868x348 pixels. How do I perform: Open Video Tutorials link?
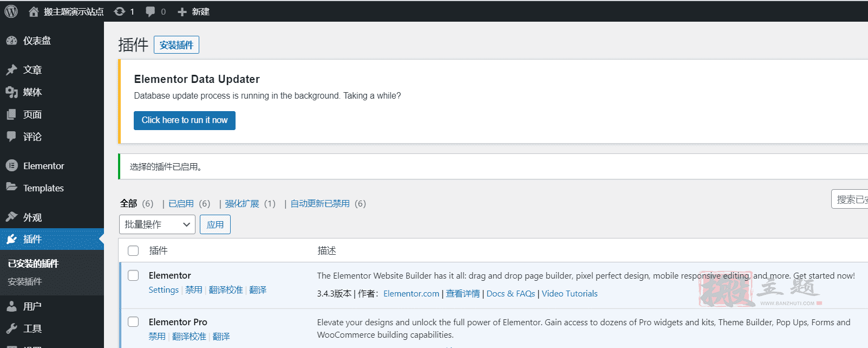tap(570, 294)
